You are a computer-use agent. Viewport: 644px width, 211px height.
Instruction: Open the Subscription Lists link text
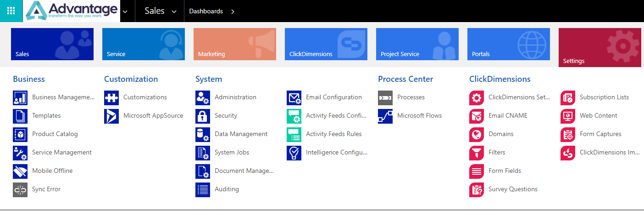(605, 97)
